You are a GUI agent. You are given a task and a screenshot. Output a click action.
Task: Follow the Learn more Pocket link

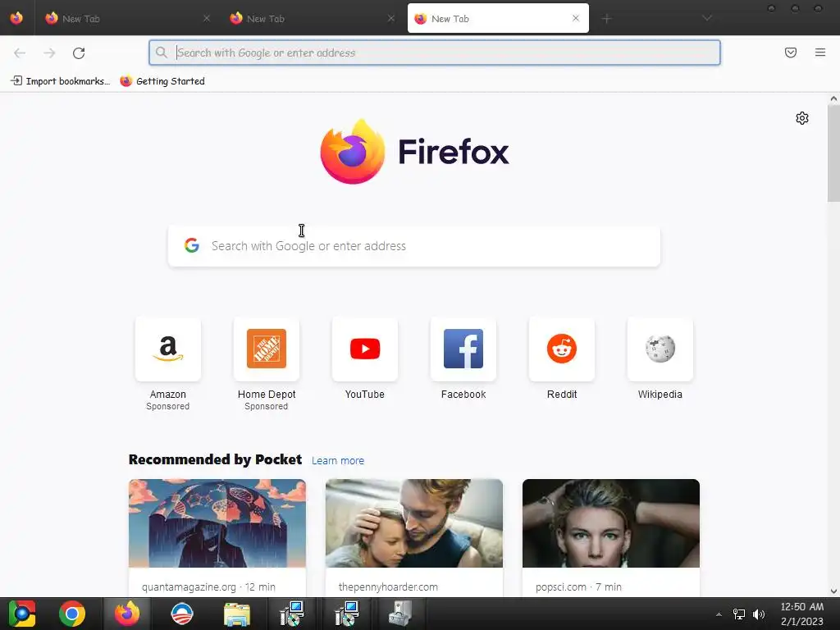pos(338,461)
